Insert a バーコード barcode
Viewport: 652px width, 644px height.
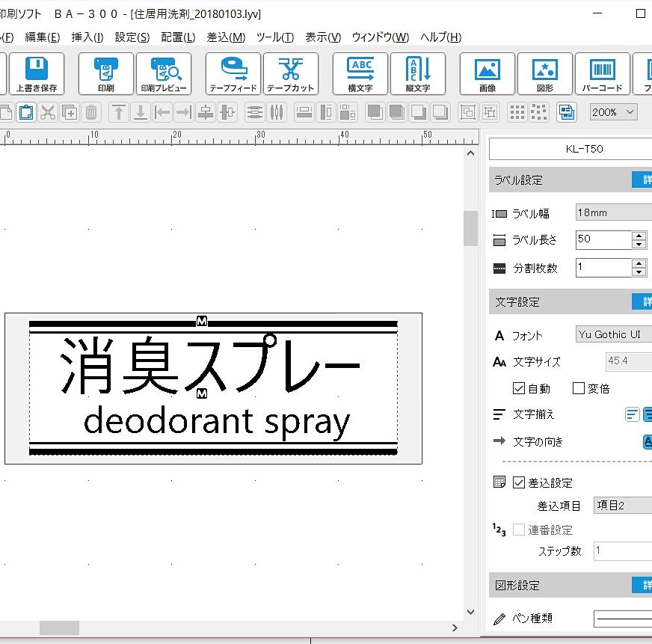coord(603,73)
